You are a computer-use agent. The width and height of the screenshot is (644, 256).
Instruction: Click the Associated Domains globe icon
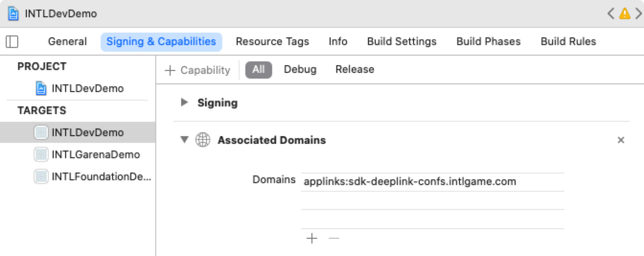coord(203,140)
